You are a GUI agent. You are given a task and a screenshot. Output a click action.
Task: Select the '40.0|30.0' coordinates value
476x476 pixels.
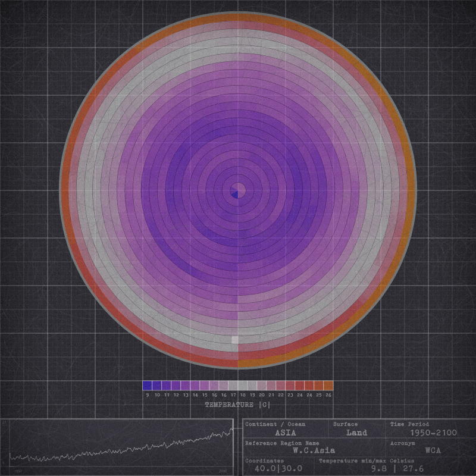pyautogui.click(x=278, y=468)
